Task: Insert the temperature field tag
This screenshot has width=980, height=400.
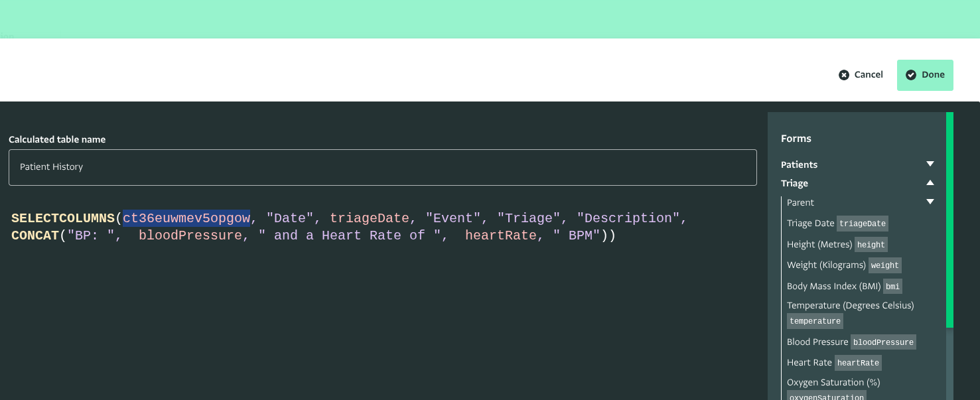Action: point(815,321)
